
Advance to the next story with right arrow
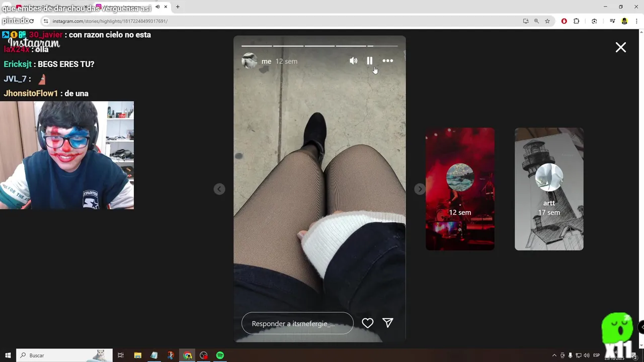click(x=420, y=189)
